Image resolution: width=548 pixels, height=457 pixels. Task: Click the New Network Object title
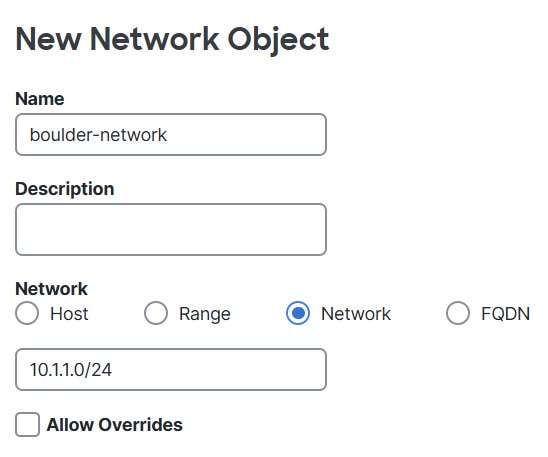tap(172, 39)
